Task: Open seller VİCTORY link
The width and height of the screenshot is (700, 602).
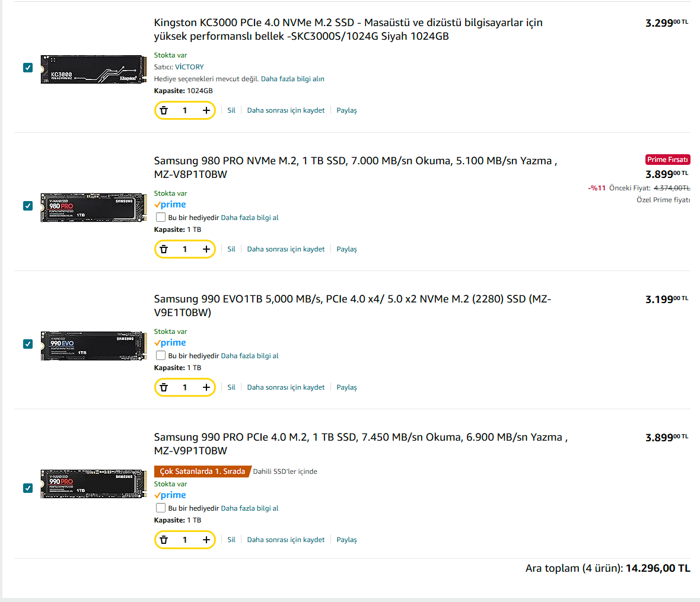Action: (189, 67)
